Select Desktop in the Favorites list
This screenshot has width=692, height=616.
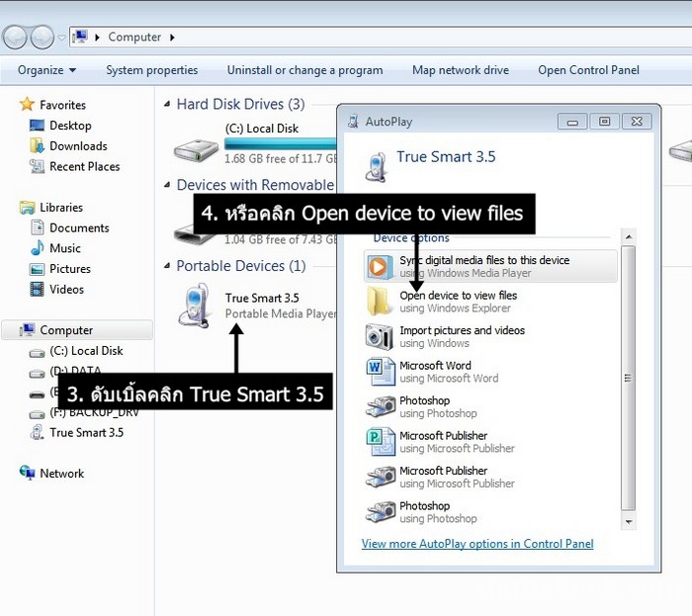pos(70,126)
